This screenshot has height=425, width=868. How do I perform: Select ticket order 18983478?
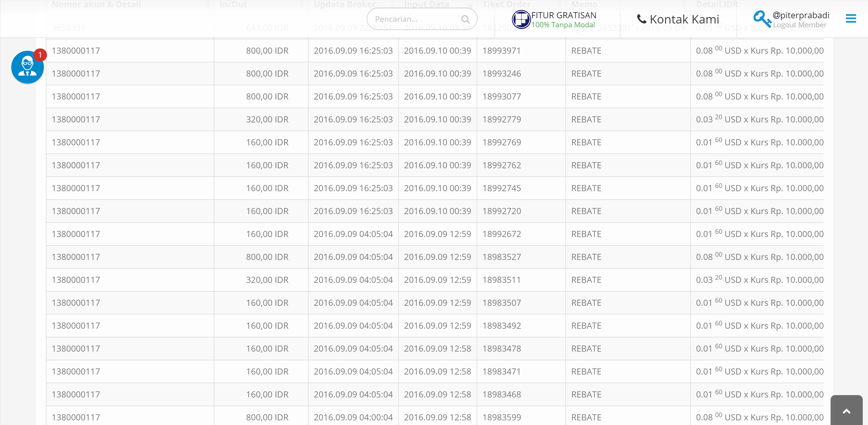pos(501,348)
